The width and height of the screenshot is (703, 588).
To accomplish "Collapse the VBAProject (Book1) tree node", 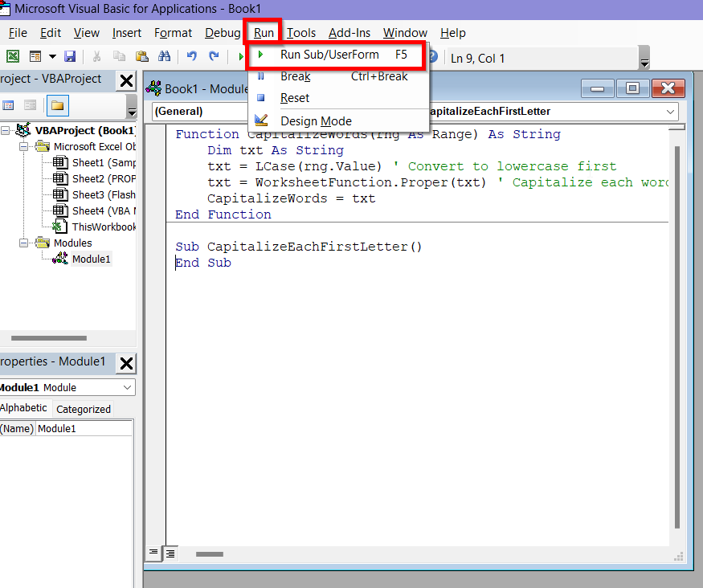I will tap(6, 130).
